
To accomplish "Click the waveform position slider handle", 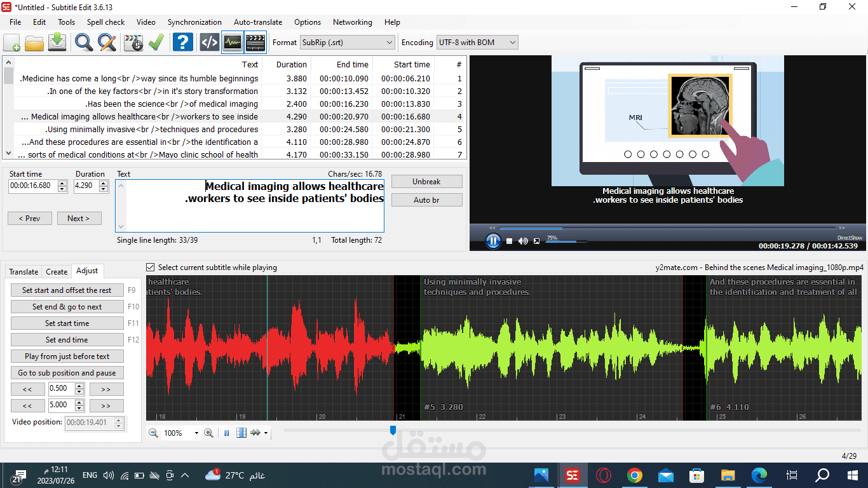I will (393, 431).
